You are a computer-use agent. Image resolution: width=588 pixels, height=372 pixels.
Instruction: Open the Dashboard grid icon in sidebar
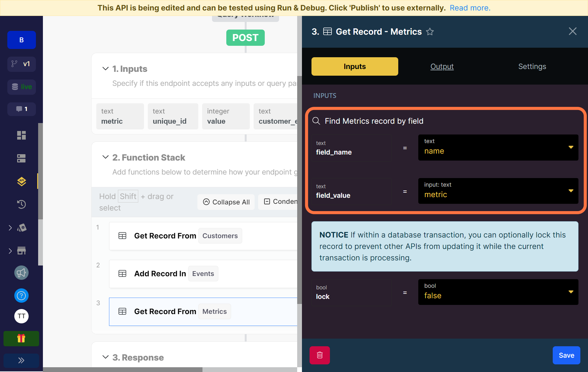pyautogui.click(x=21, y=135)
